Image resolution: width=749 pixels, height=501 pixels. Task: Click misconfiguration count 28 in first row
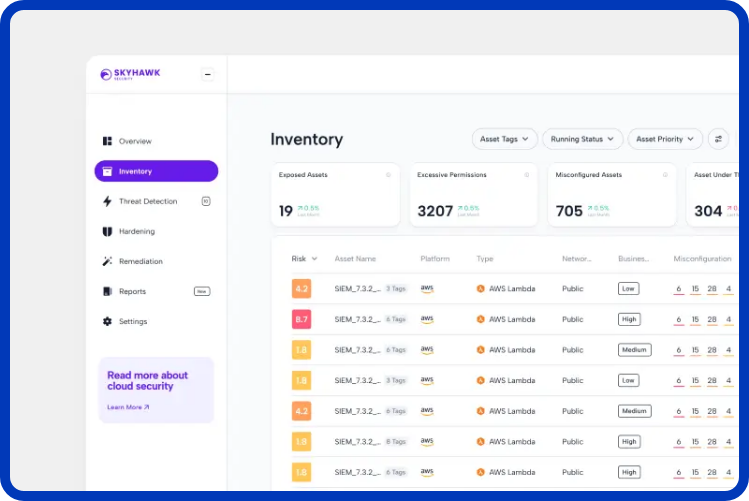[x=712, y=289]
